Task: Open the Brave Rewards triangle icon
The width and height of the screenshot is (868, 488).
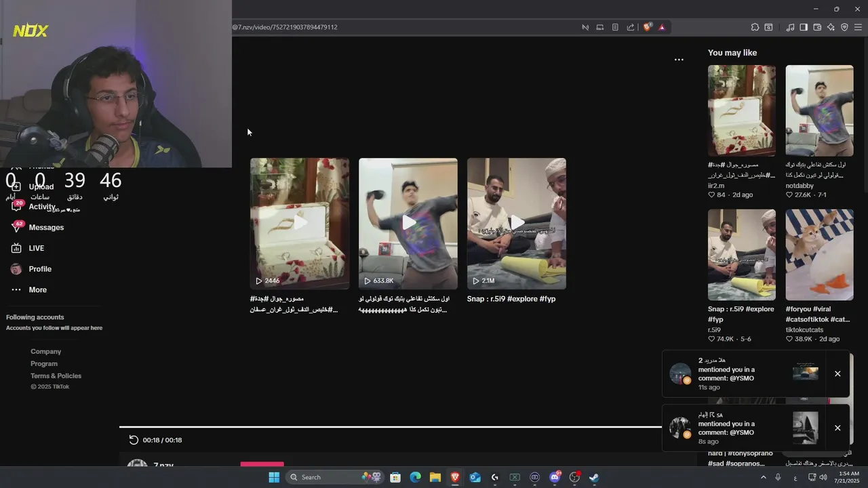Action: coord(662,27)
